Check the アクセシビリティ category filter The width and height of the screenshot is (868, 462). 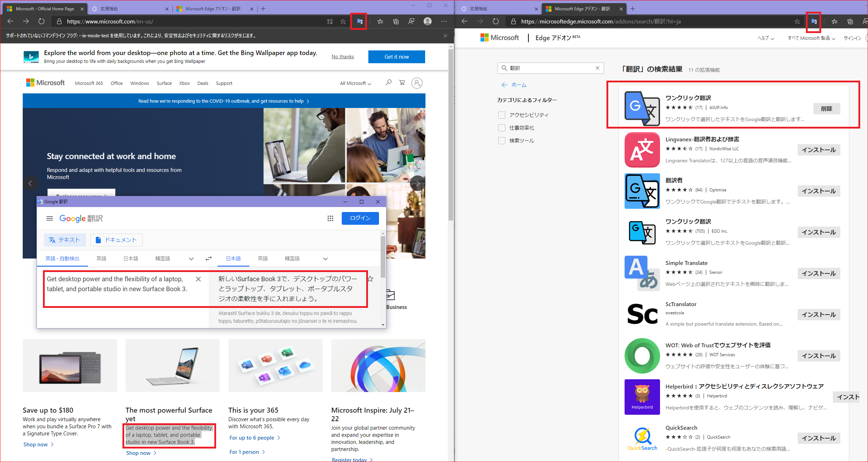502,115
